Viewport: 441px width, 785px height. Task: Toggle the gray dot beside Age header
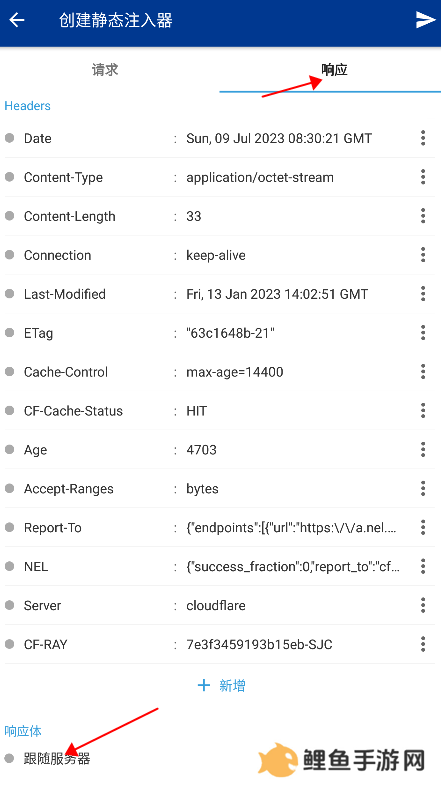pos(10,450)
